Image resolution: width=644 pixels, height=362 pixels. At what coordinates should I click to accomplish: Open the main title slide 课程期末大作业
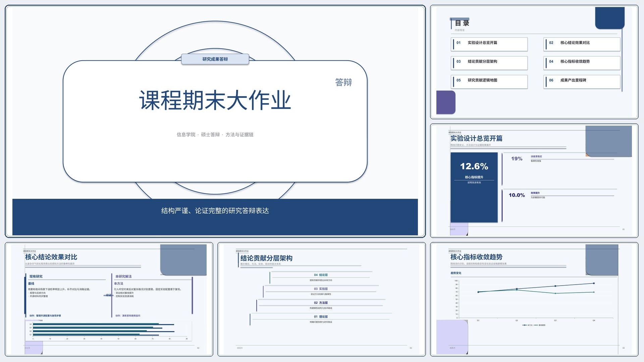pos(215,121)
